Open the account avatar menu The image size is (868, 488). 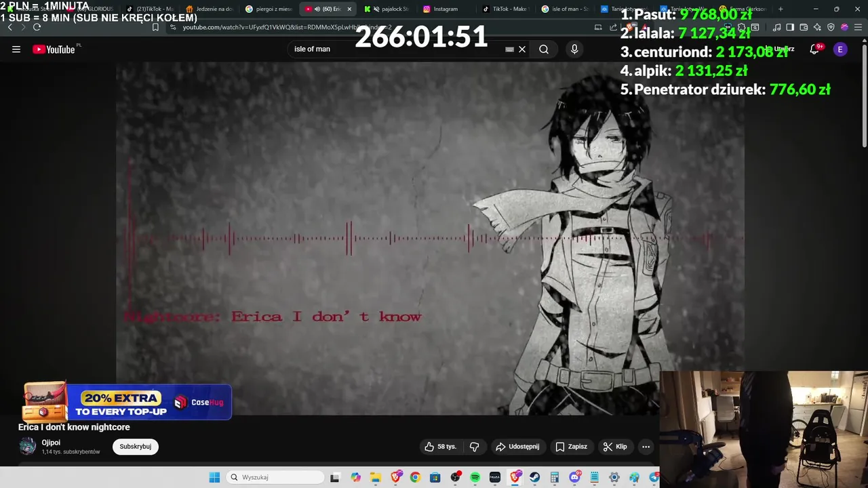(840, 49)
